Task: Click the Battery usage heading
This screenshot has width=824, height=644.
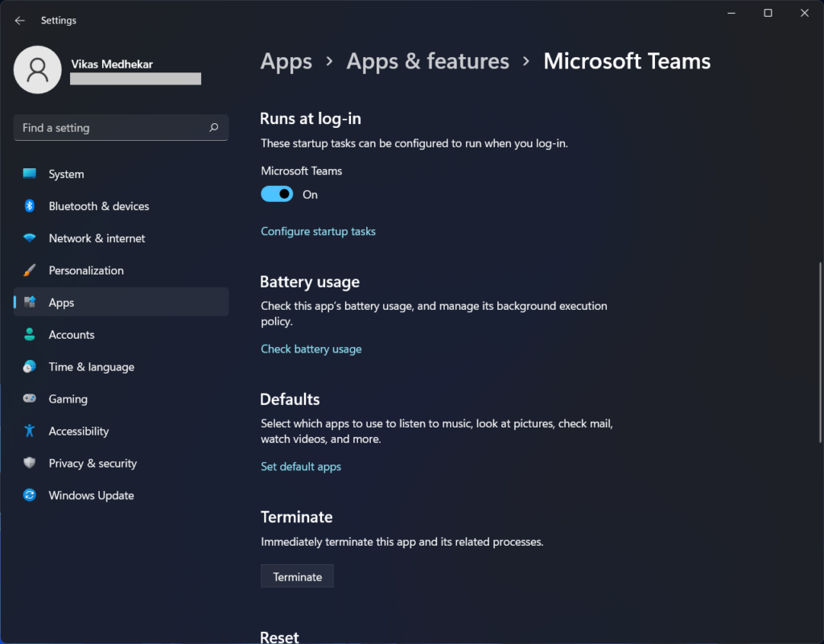Action: (x=310, y=282)
